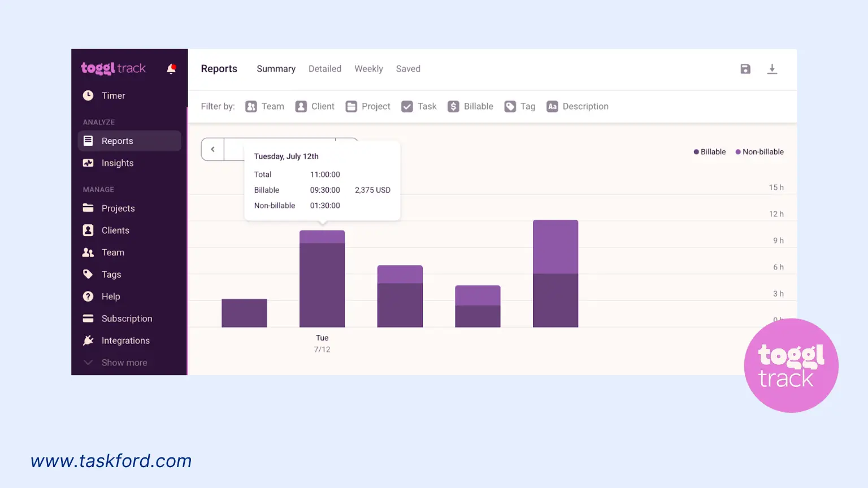Open the Task filter

click(x=419, y=106)
